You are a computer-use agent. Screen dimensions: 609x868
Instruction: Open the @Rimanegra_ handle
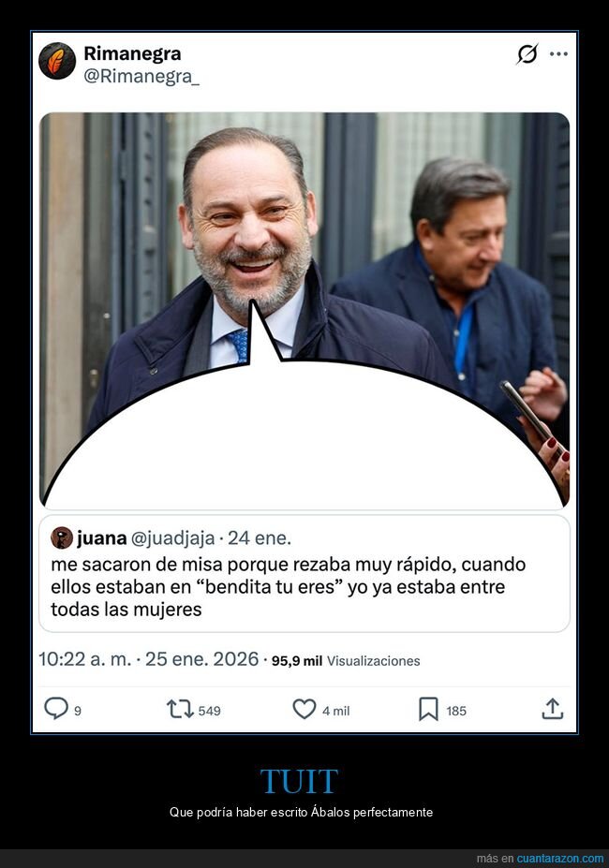point(141,77)
